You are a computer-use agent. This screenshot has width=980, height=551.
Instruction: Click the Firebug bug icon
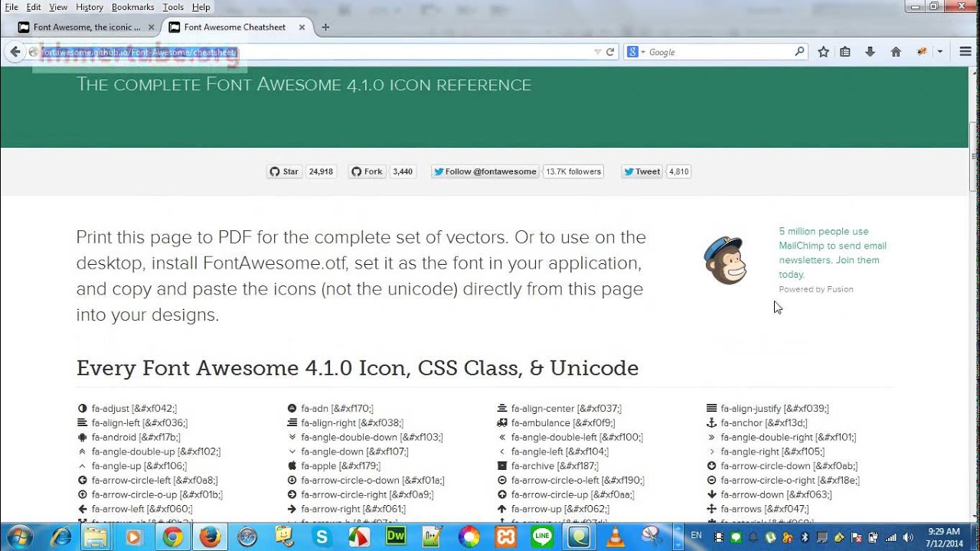click(922, 52)
